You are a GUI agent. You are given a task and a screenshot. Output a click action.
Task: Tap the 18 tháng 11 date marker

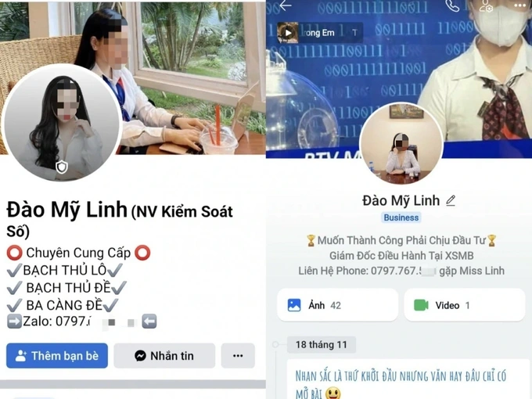tap(322, 345)
